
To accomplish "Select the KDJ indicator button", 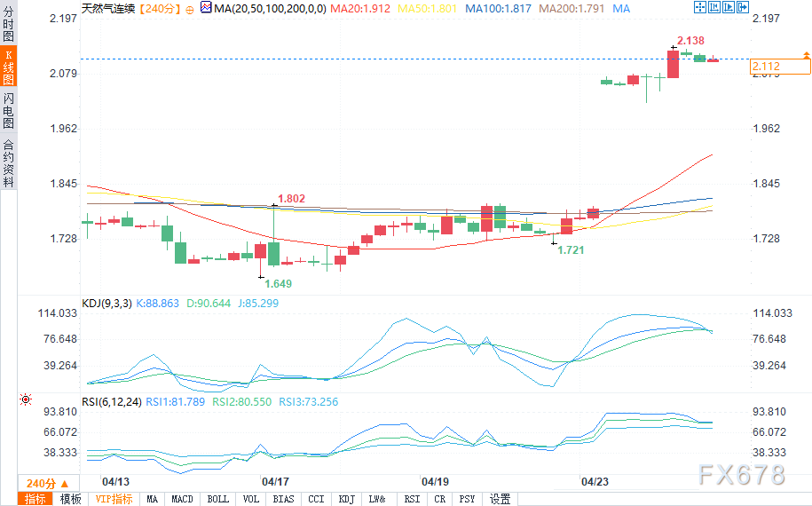I will point(346,499).
